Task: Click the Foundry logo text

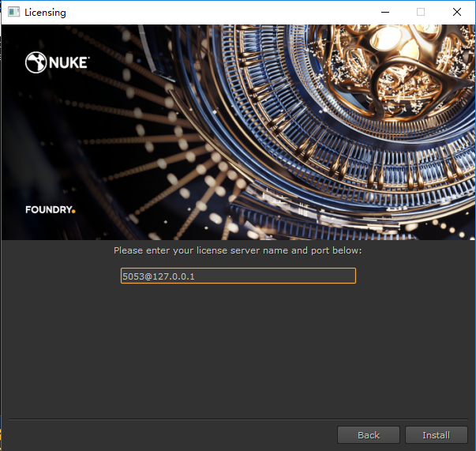Action: click(48, 210)
